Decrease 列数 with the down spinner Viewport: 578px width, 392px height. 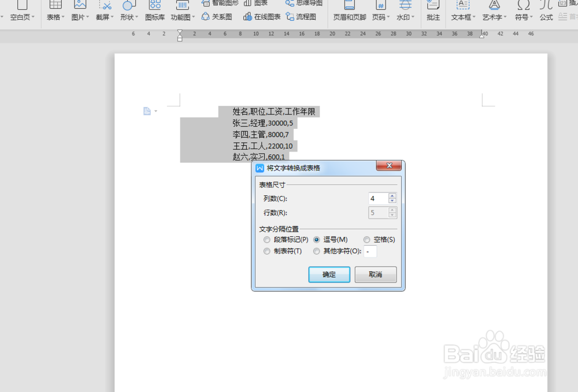tap(392, 201)
